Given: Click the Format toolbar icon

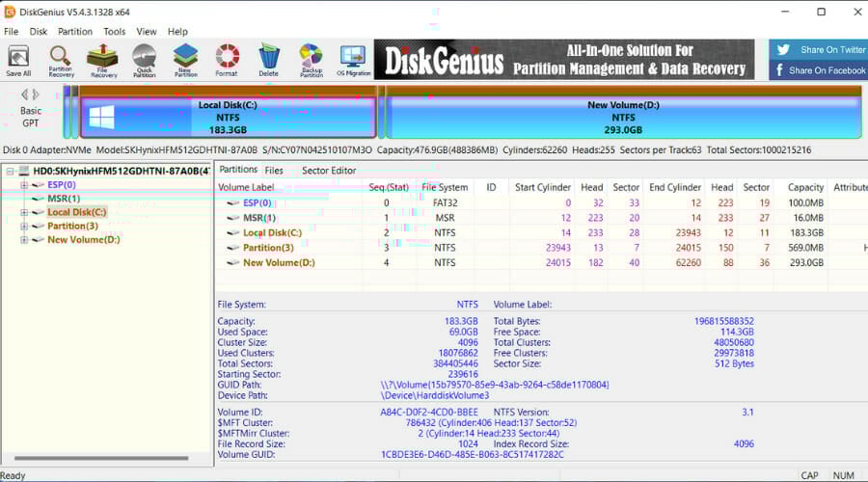Looking at the screenshot, I should click(x=227, y=61).
